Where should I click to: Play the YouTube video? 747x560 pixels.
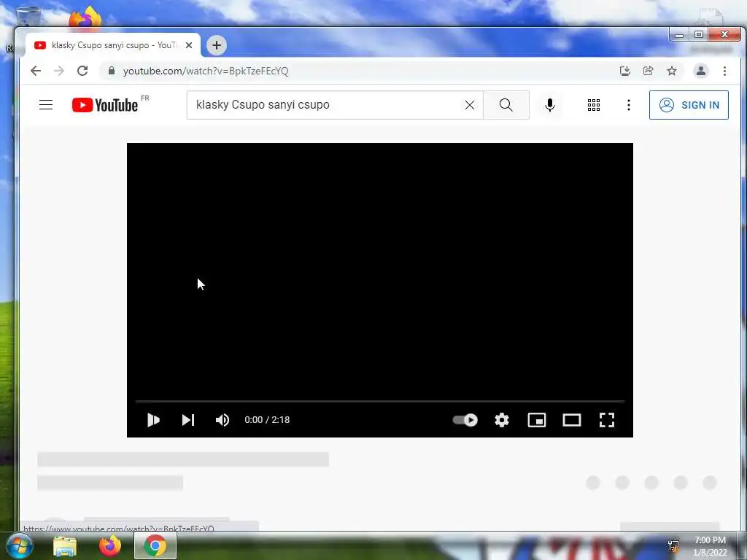[x=153, y=420]
